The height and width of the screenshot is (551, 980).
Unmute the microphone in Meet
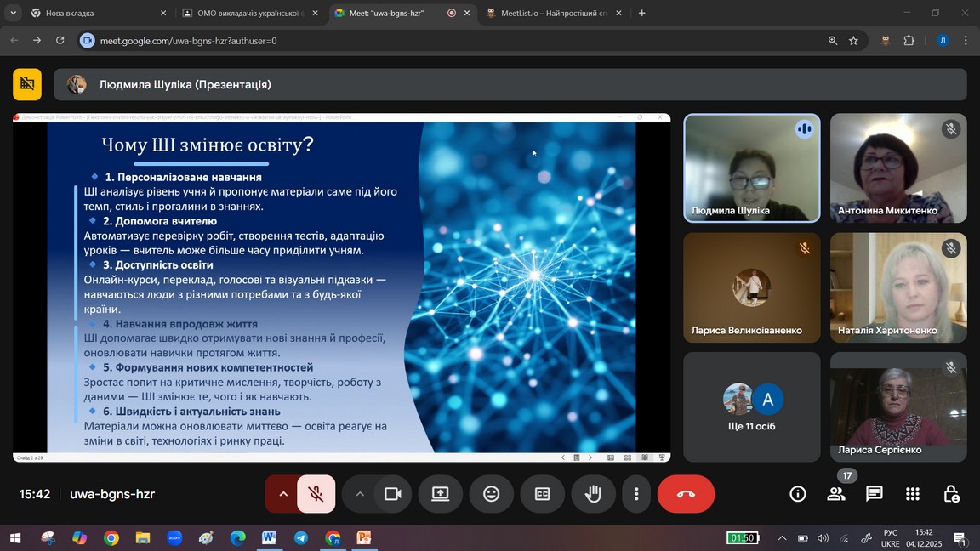(x=316, y=494)
